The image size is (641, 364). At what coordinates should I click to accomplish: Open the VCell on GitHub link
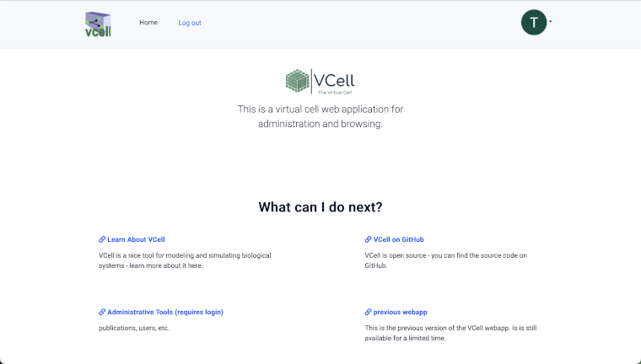(x=399, y=239)
